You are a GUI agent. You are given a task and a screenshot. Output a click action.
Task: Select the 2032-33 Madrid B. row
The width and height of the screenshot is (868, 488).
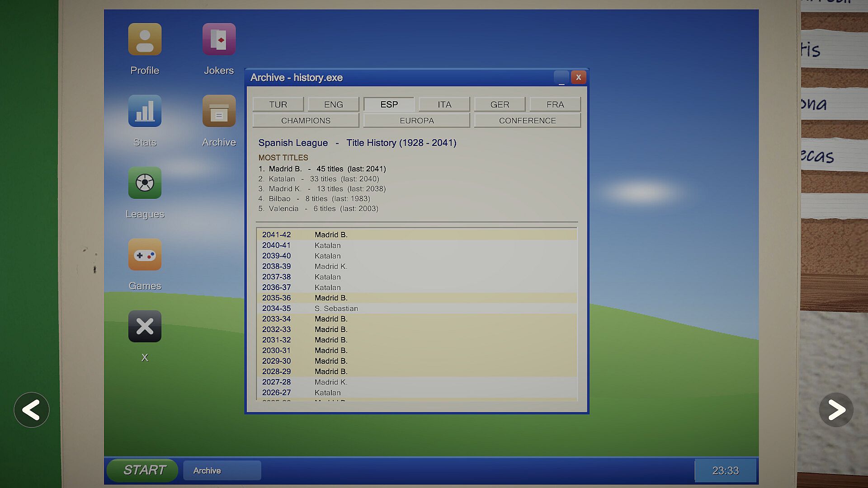coord(417,329)
